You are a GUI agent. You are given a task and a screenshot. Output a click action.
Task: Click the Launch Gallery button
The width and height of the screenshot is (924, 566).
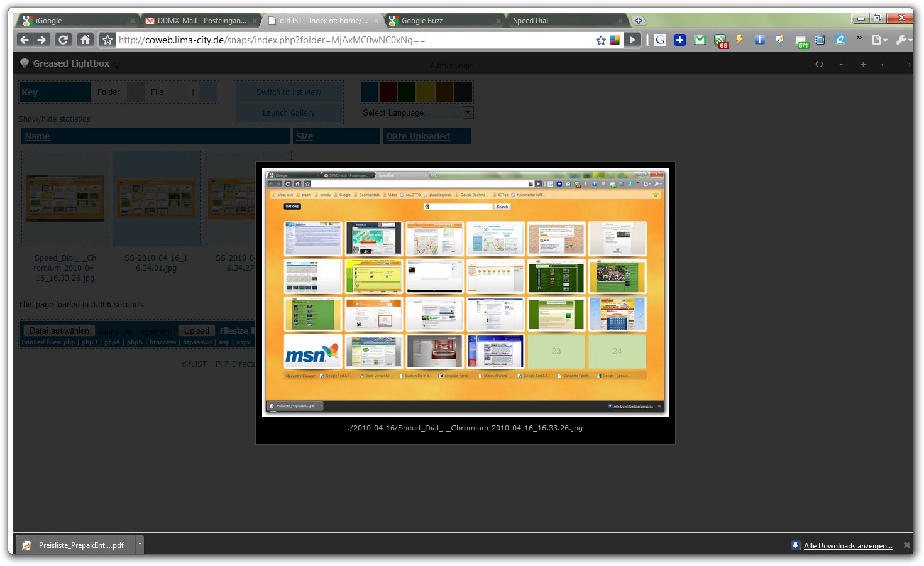click(289, 113)
